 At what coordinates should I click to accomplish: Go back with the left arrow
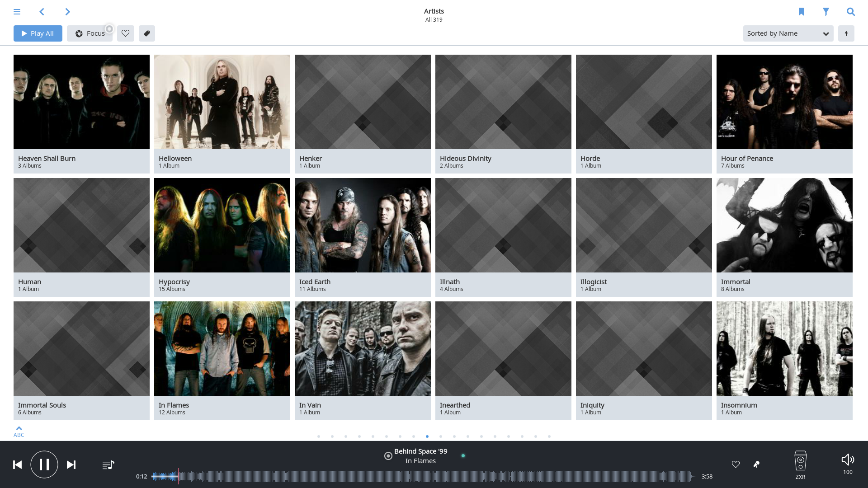pos(42,12)
